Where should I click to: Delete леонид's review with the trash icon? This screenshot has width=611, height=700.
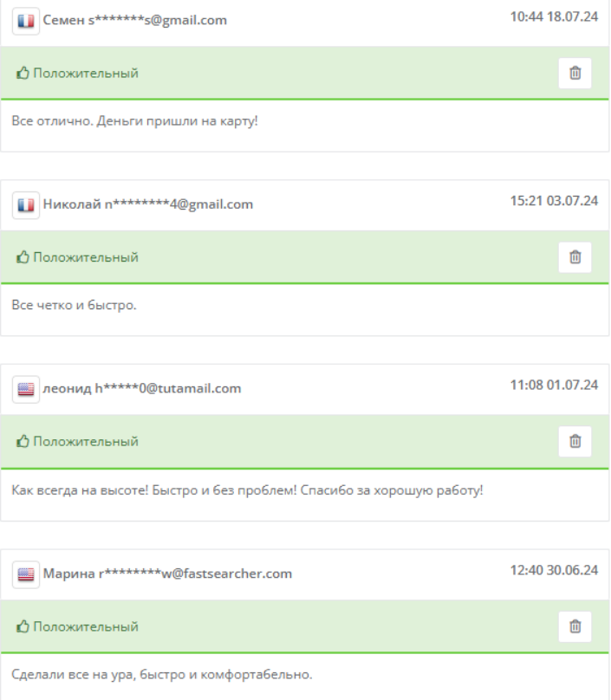click(x=575, y=442)
